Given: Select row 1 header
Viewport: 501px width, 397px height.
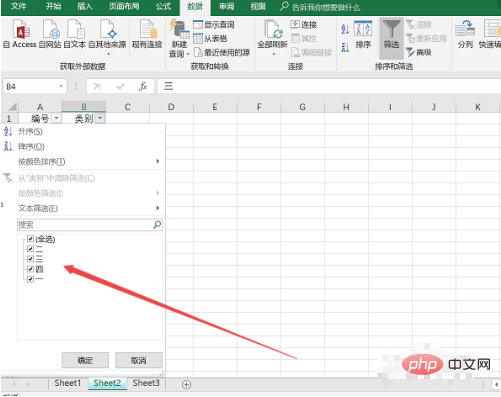Looking at the screenshot, I should click(9, 118).
